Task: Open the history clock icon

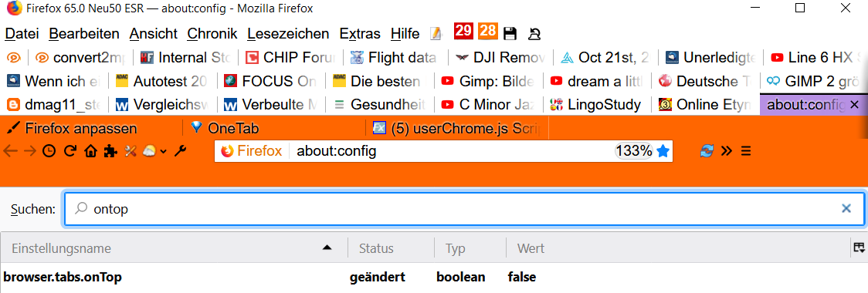Action: tap(49, 151)
